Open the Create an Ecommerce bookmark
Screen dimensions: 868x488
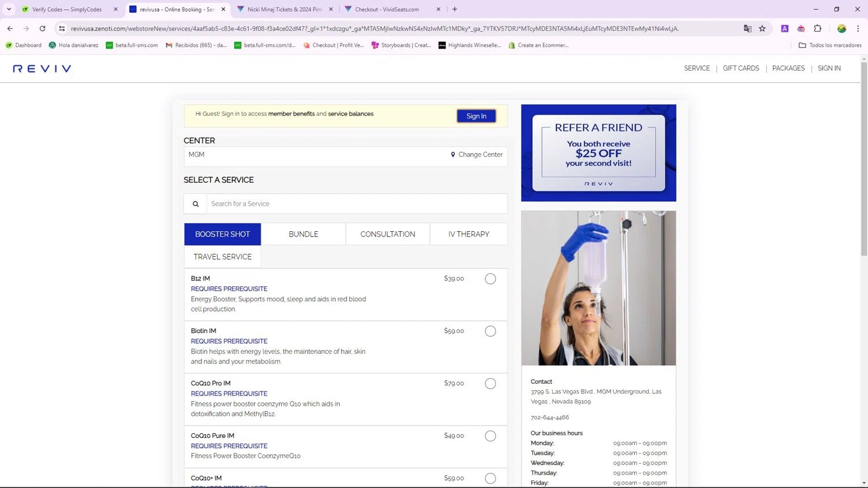(x=539, y=45)
